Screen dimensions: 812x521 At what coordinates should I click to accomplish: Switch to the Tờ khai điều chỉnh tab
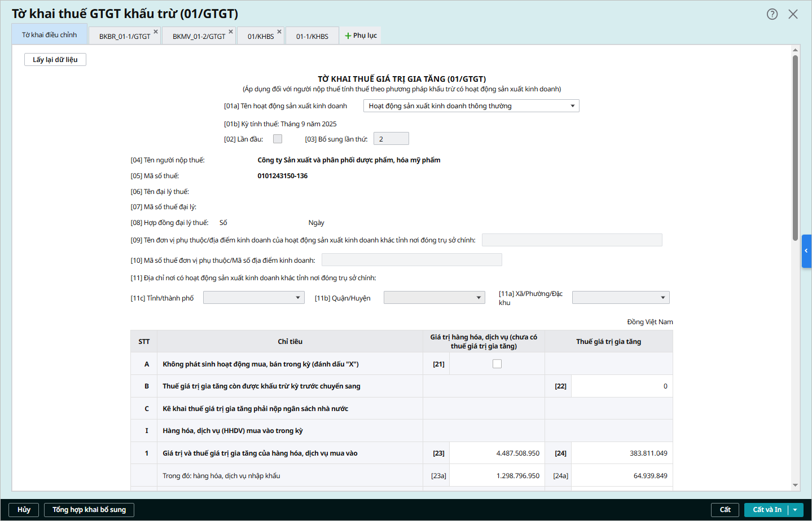click(x=50, y=35)
